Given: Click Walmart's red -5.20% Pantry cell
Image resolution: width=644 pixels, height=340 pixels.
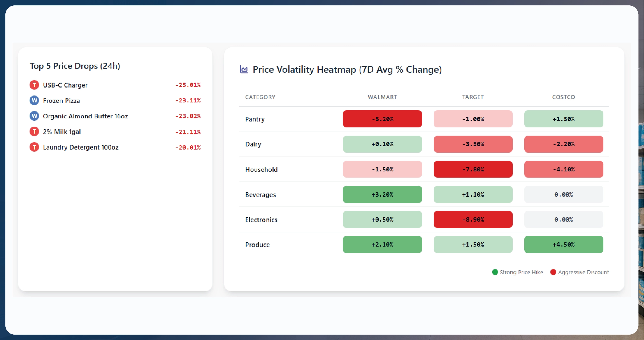Looking at the screenshot, I should pyautogui.click(x=382, y=119).
